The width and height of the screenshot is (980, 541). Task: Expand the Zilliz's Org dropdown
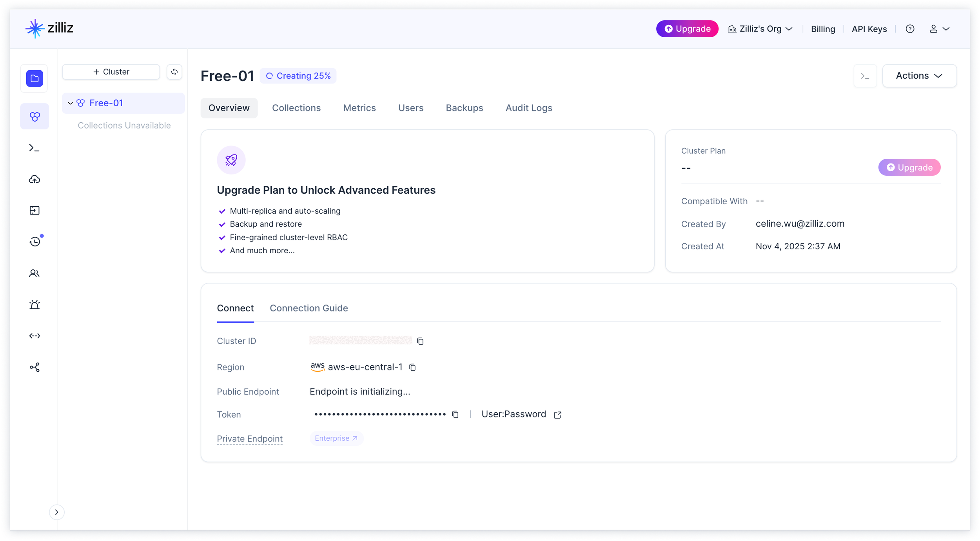pyautogui.click(x=760, y=29)
